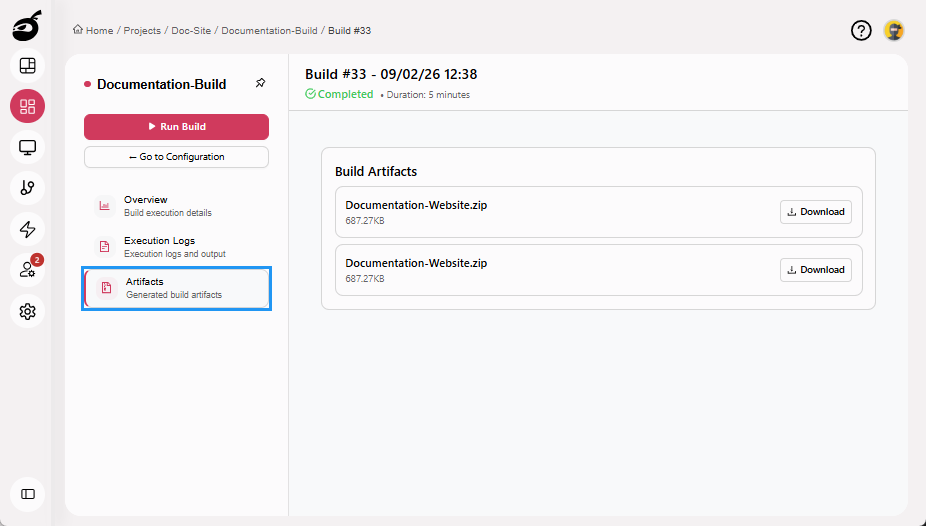Go to Documentation-Build in breadcrumb
This screenshot has width=926, height=526.
269,31
